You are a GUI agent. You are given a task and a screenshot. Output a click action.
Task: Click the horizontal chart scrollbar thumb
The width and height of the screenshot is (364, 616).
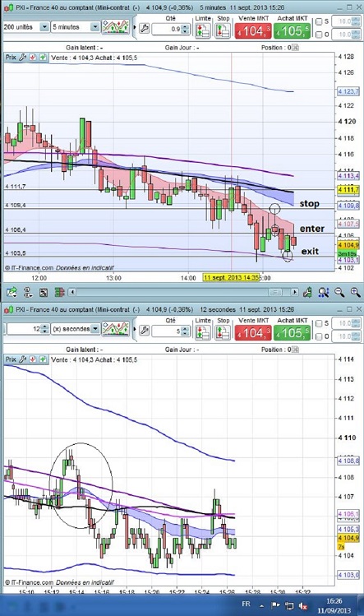click(x=275, y=292)
